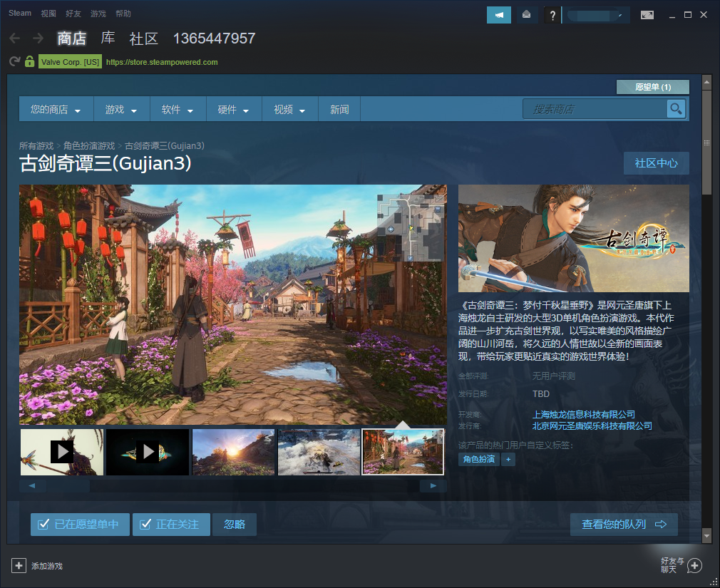Open the Steam menu
The height and width of the screenshot is (588, 720).
click(20, 14)
